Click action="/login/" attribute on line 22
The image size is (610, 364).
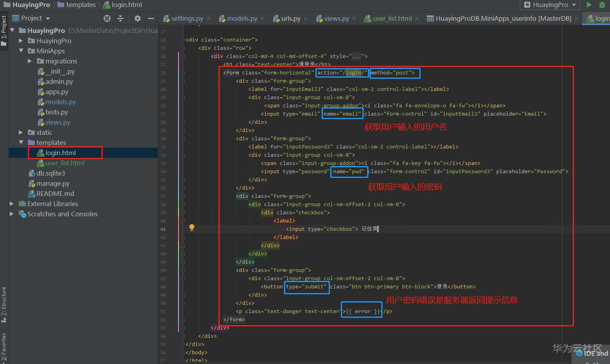click(342, 73)
